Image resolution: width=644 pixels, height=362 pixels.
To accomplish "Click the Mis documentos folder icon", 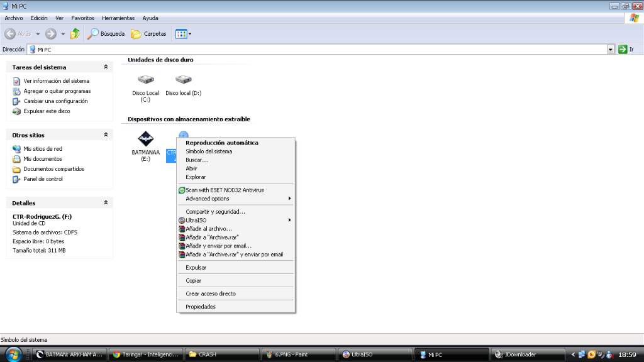I will (16, 159).
